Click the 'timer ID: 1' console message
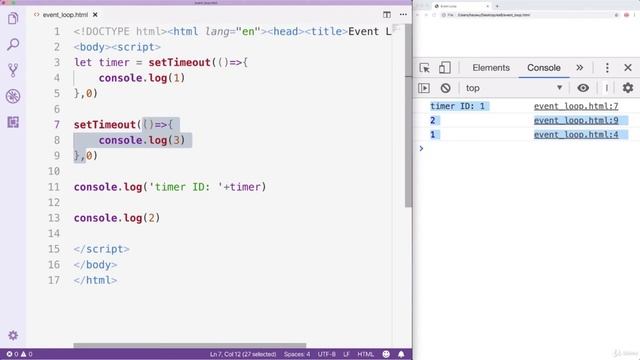 [458, 106]
